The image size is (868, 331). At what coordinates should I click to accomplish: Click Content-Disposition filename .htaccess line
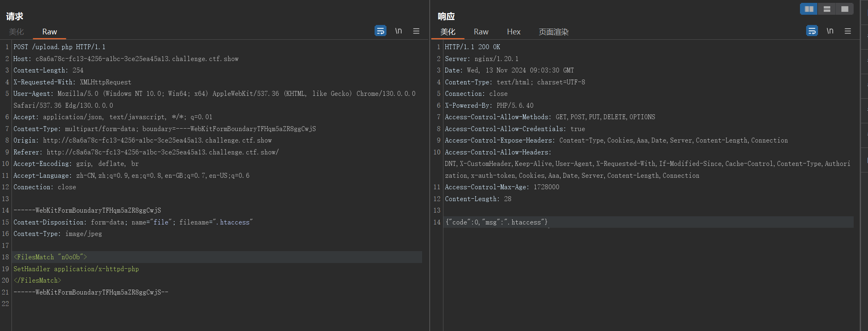[133, 222]
